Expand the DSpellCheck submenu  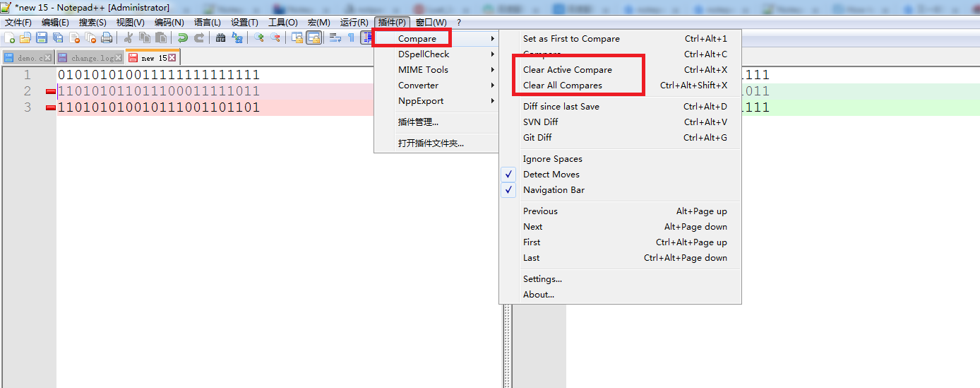point(436,54)
